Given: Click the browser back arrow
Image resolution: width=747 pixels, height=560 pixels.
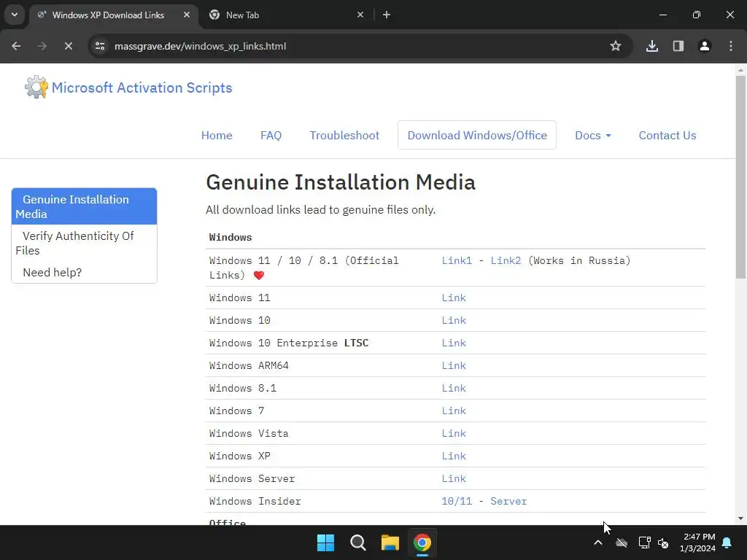Looking at the screenshot, I should (16, 46).
